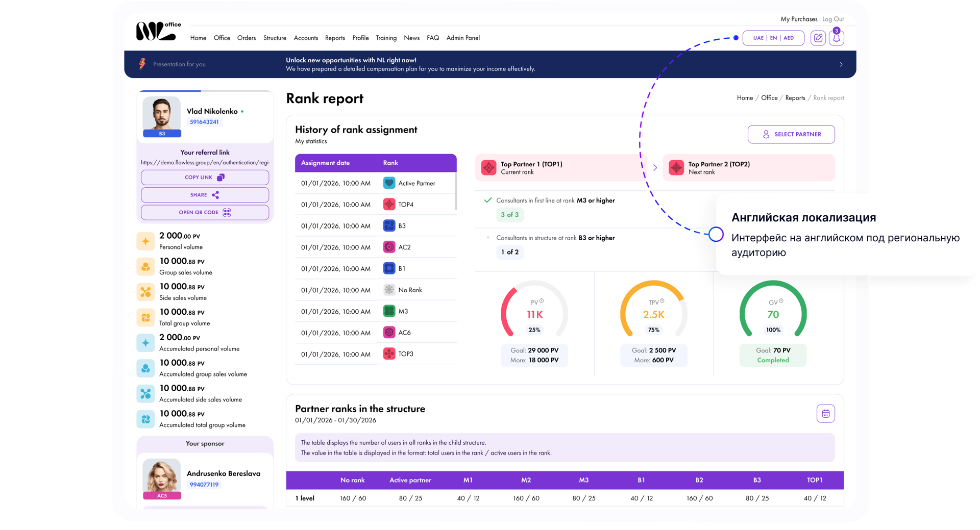
Task: Click the PV gauge info icon
Action: click(542, 301)
